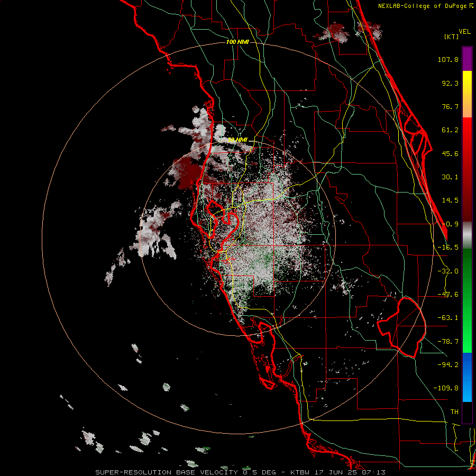The width and height of the screenshot is (476, 476).
Task: Click the -47.6 value on velocity scale
Action: click(x=448, y=295)
